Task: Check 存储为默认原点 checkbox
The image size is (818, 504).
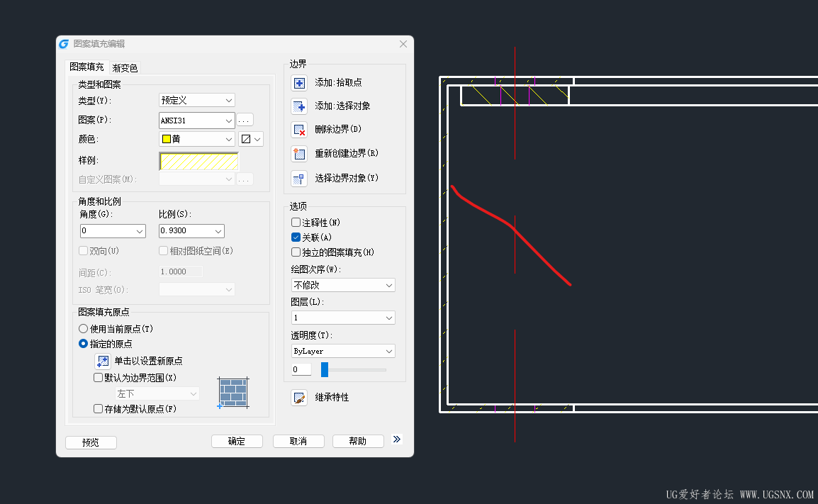Action: (x=98, y=408)
